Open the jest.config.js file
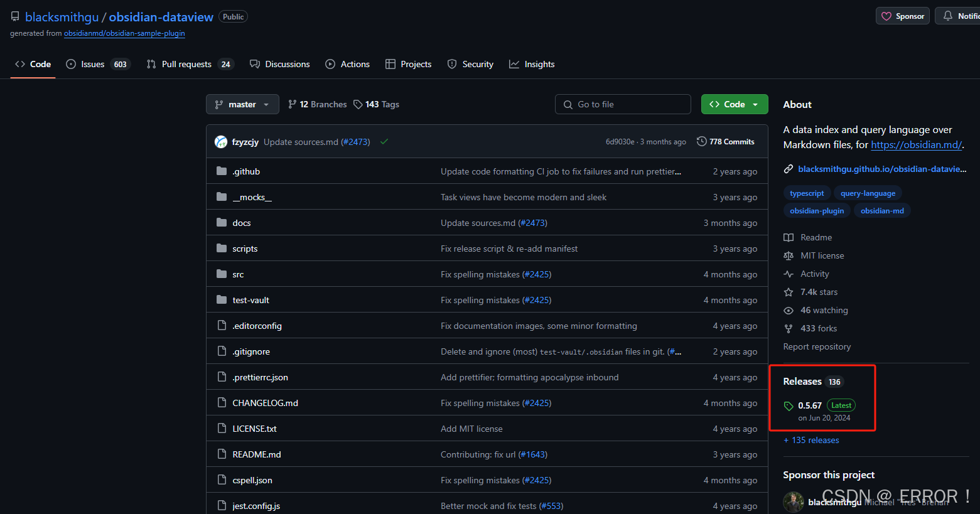980x514 pixels. tap(256, 506)
